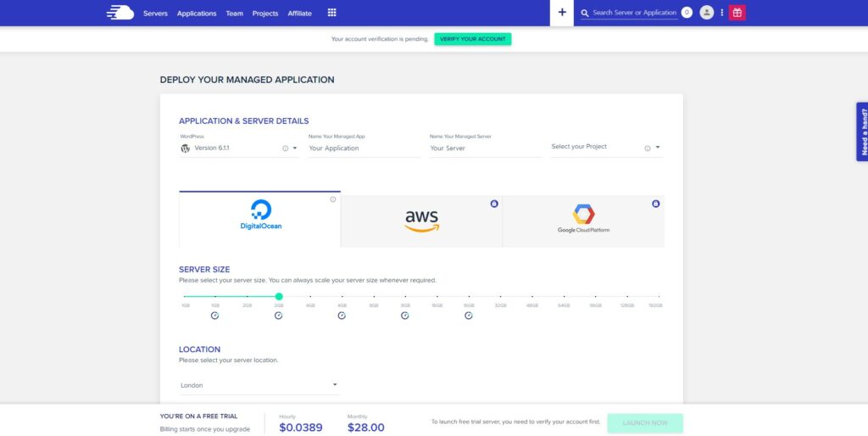
Task: Click the AWS lock icon
Action: click(x=494, y=204)
